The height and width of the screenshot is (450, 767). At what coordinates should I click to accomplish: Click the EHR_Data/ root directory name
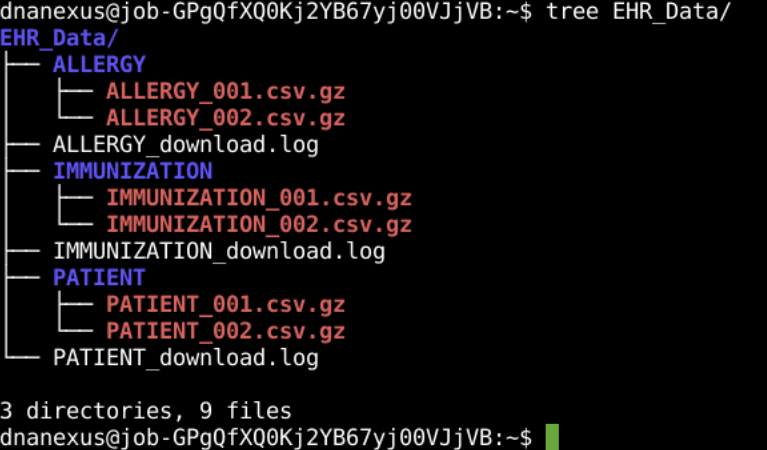pyautogui.click(x=59, y=38)
